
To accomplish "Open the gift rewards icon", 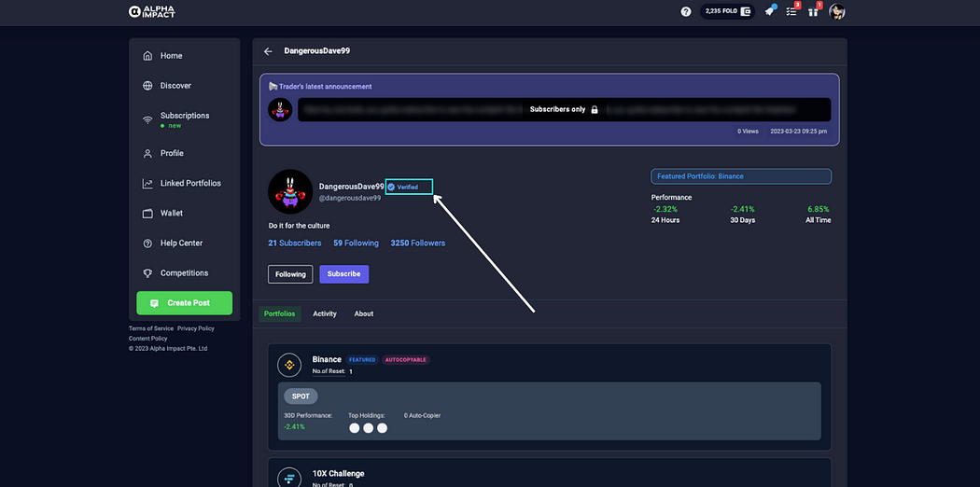I will [x=813, y=11].
